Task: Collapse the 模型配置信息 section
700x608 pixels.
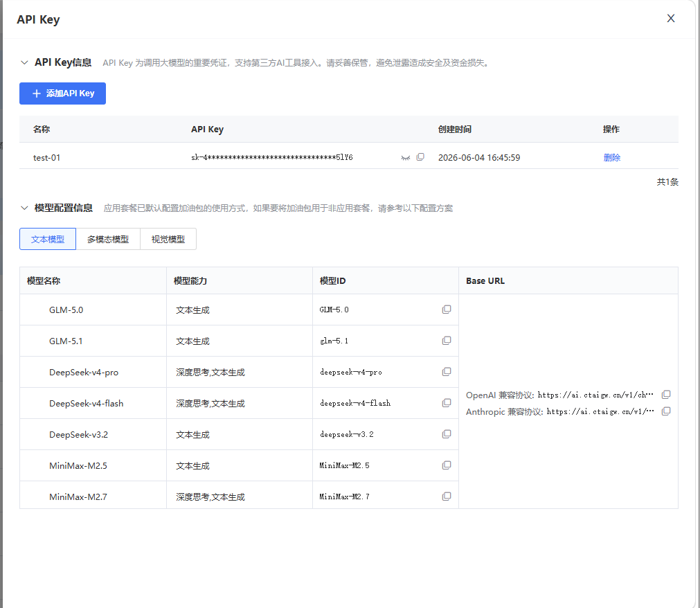Action: point(24,208)
